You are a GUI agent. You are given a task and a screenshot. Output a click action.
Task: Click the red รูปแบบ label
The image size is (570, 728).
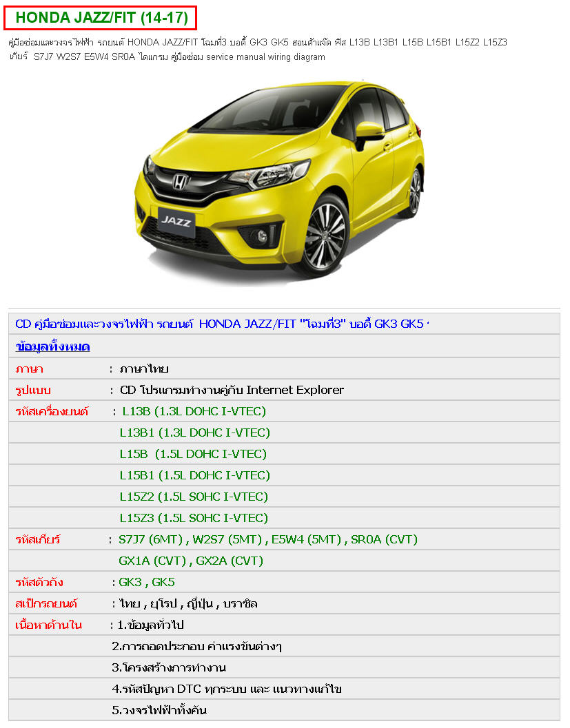[33, 390]
